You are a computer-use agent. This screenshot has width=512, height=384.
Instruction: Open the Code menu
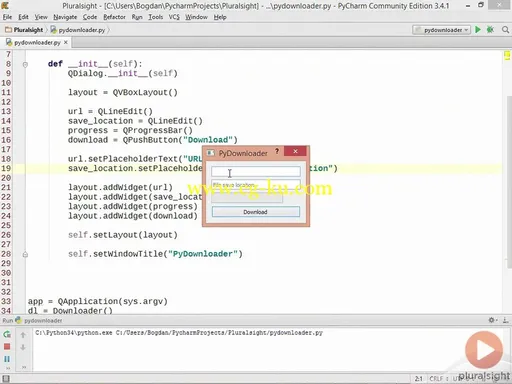pyautogui.click(x=90, y=17)
